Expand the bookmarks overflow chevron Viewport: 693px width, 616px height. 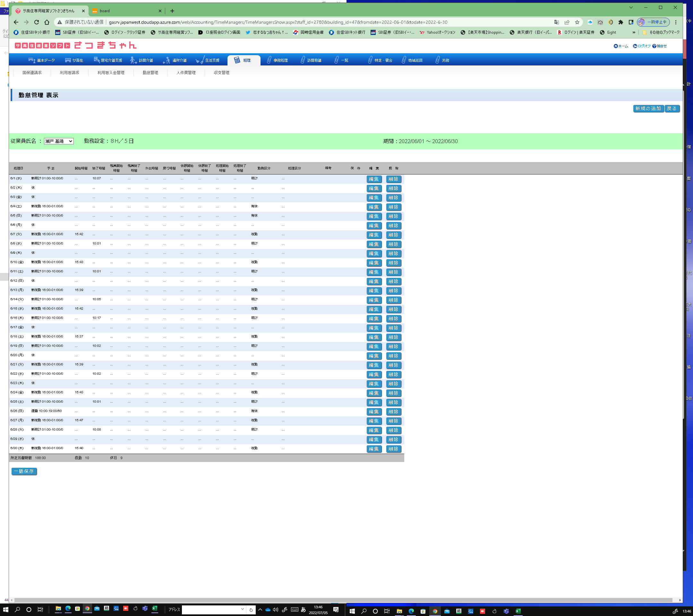point(634,32)
